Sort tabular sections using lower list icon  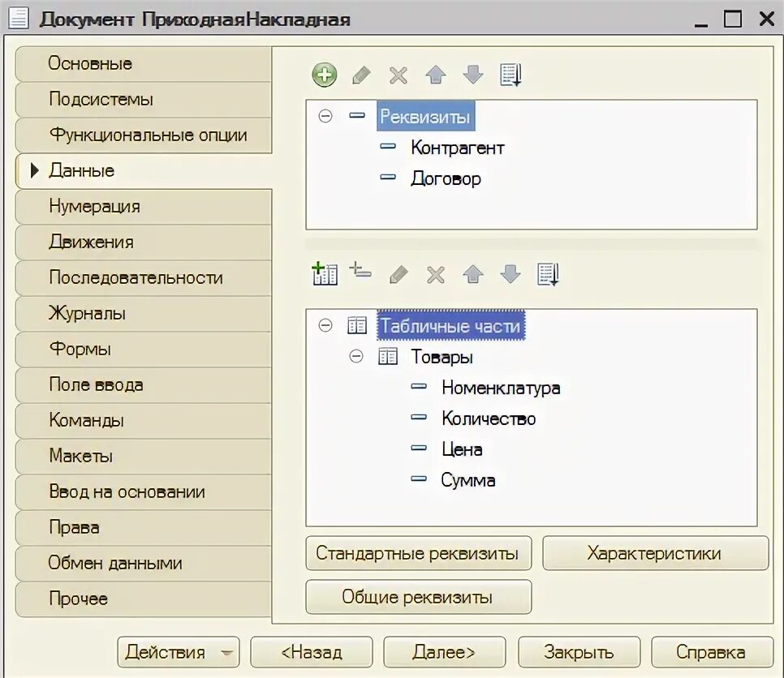point(548,274)
